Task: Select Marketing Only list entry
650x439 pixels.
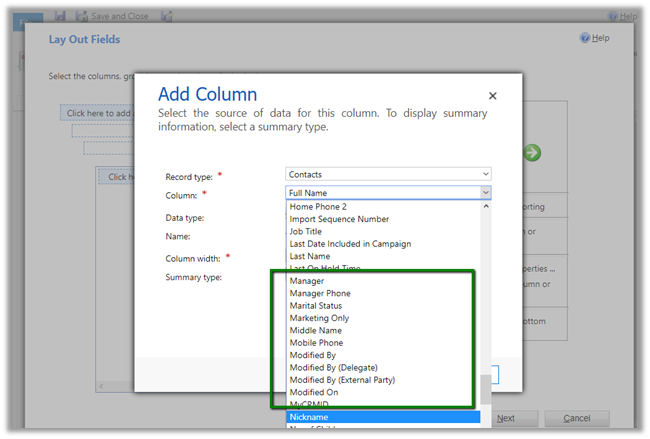Action: pyautogui.click(x=319, y=318)
